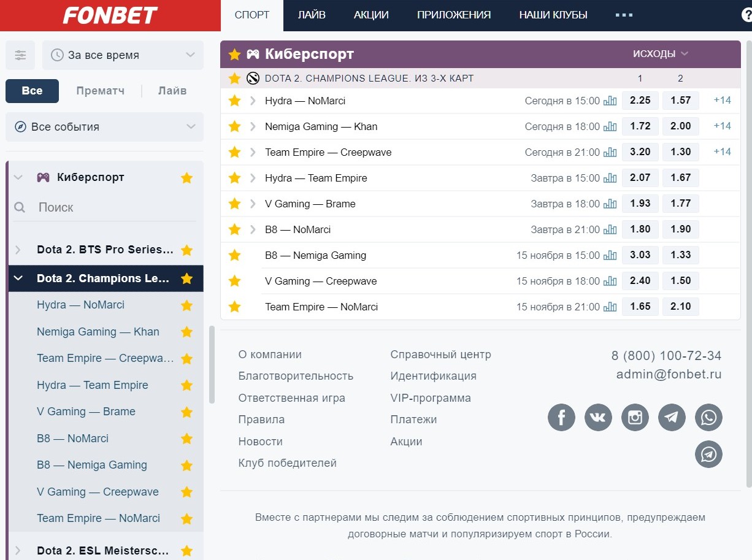Click the help question mark icon

click(x=746, y=15)
